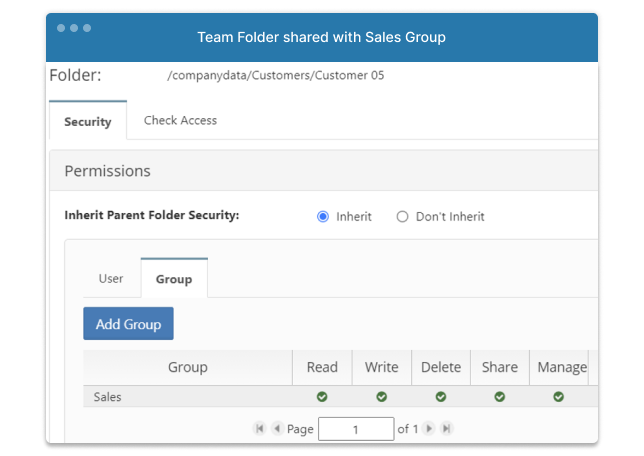This screenshot has height=456, width=644.
Task: Click the Delete column header
Action: [441, 367]
